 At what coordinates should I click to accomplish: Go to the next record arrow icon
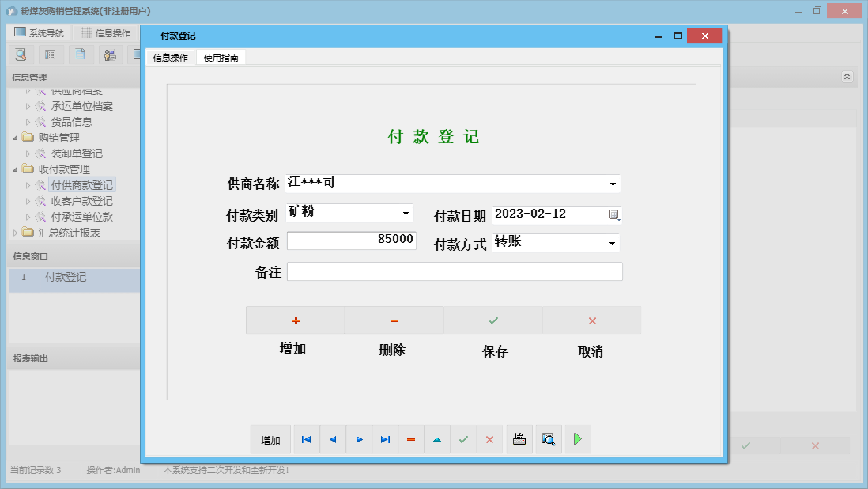358,439
